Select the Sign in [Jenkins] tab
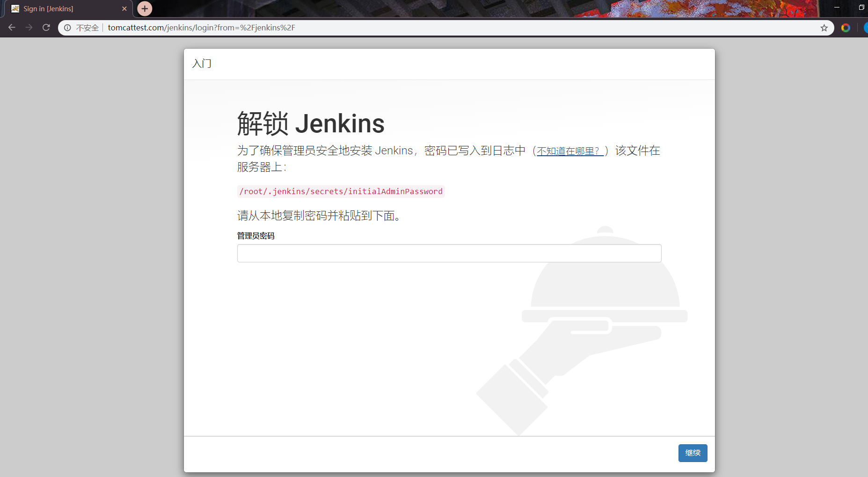Image resolution: width=868 pixels, height=477 pixels. coord(68,8)
